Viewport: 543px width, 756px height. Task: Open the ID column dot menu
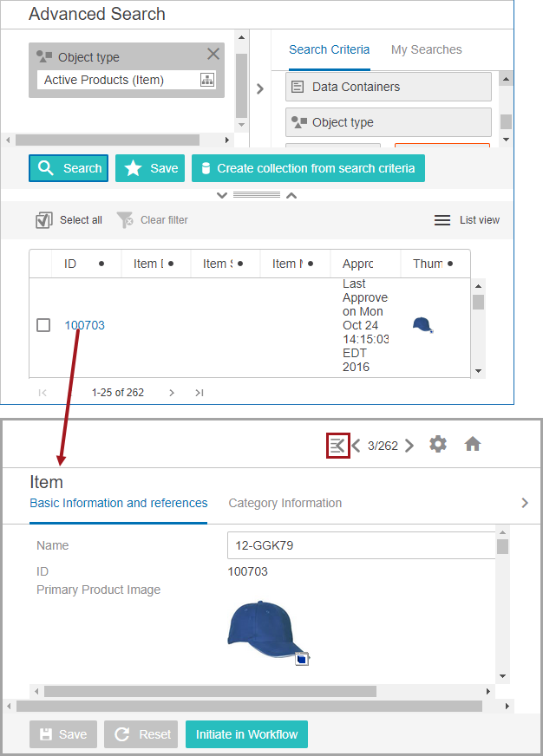(101, 264)
